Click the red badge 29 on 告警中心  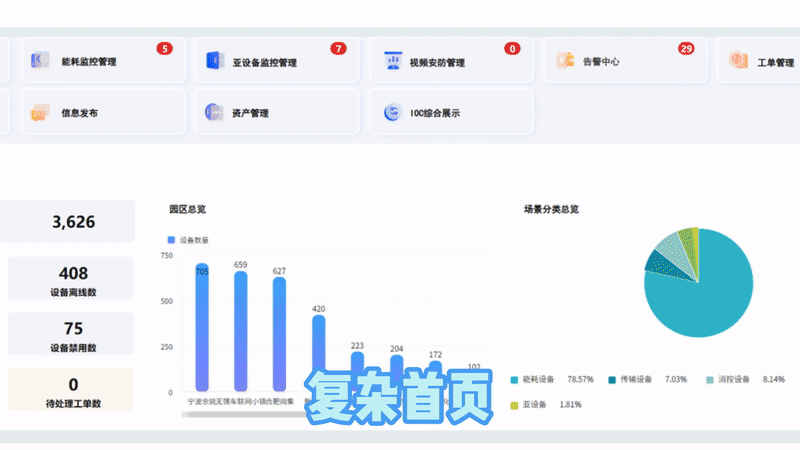686,48
